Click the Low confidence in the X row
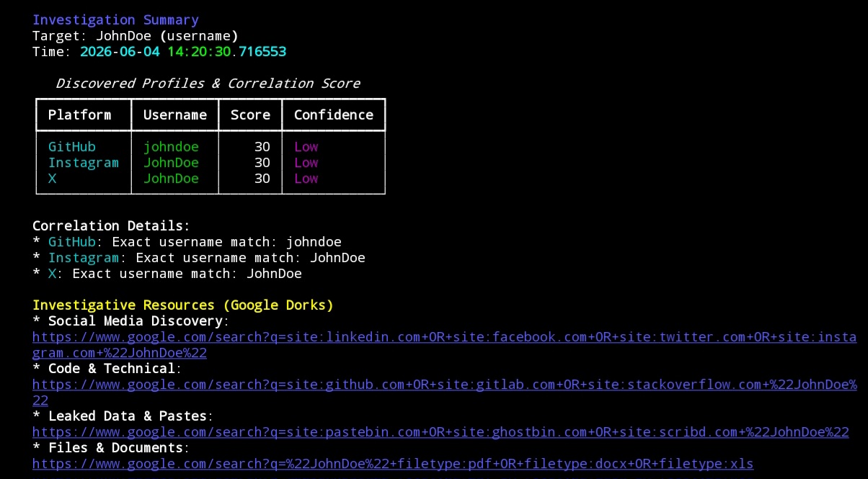The height and width of the screenshot is (479, 868). tap(306, 179)
